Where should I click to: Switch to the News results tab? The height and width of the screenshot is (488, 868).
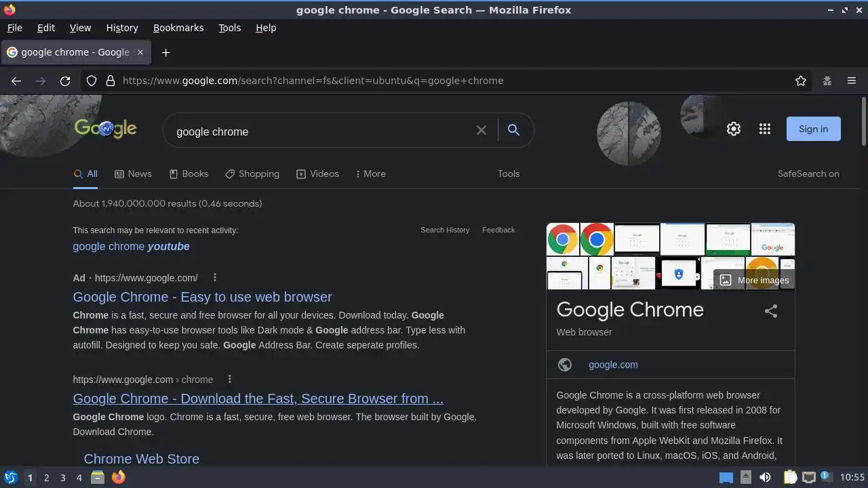coord(133,174)
